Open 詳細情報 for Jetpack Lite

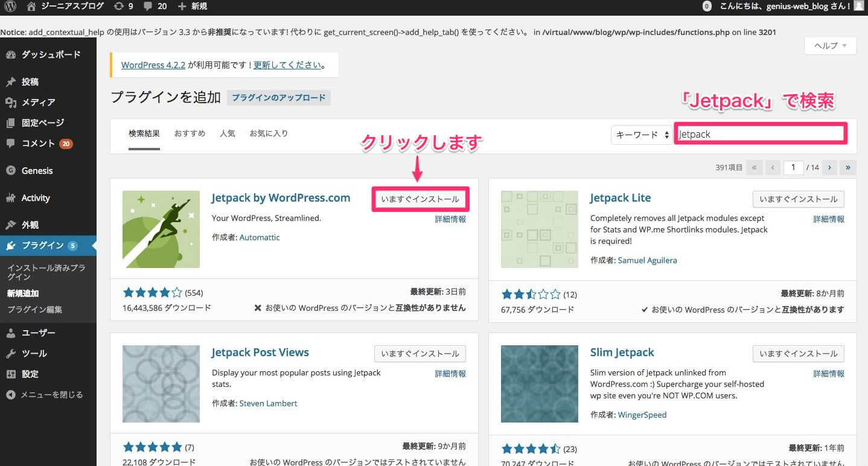(x=829, y=219)
